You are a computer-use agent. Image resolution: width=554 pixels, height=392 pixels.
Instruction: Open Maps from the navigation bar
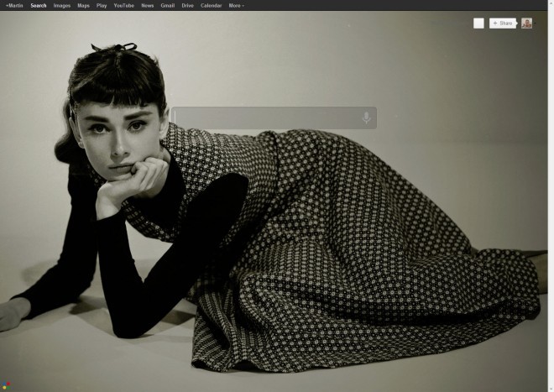(83, 6)
